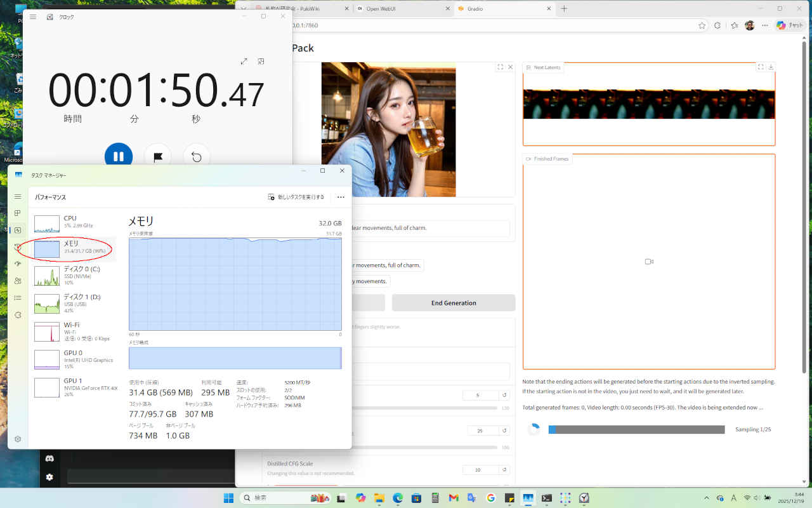Open a new browser tab

tap(564, 8)
